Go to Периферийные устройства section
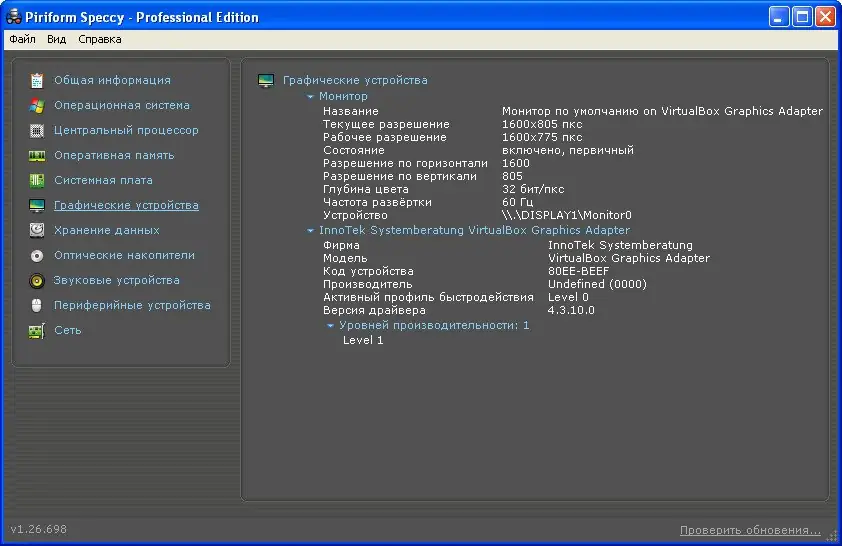Screen dimensions: 842x546 pyautogui.click(x=132, y=305)
